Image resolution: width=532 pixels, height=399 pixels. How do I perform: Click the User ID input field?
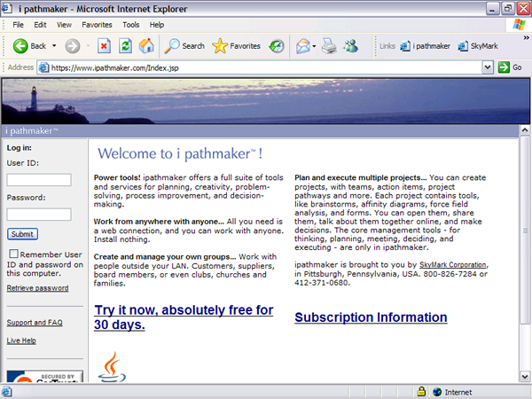pos(39,180)
